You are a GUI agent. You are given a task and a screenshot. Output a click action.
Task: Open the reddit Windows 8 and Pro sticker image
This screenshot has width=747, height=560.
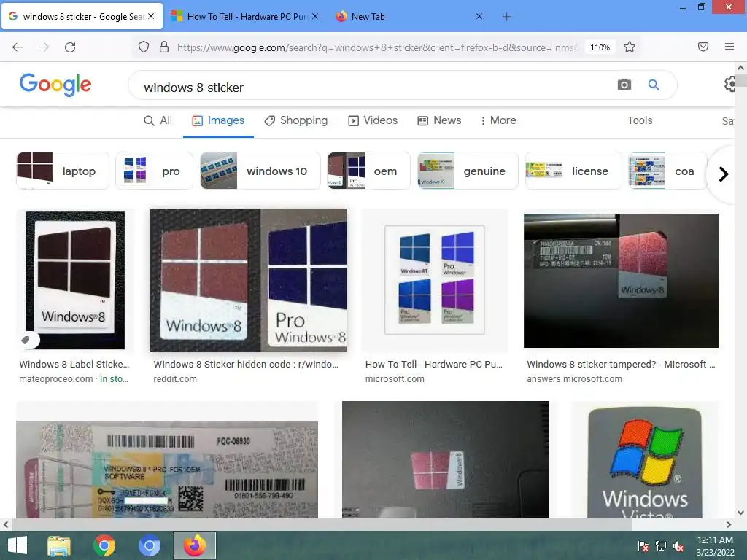pyautogui.click(x=248, y=281)
